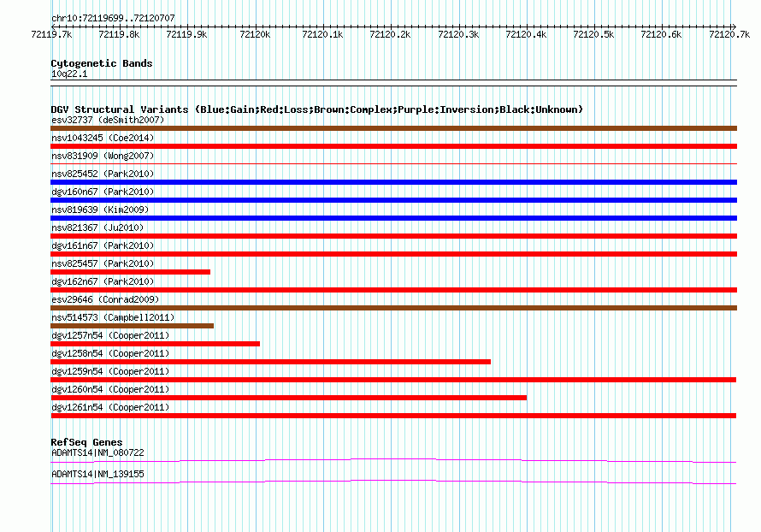This screenshot has width=761, height=532.
Task: Click the brown esv29646 complex bar
Action: click(x=393, y=308)
